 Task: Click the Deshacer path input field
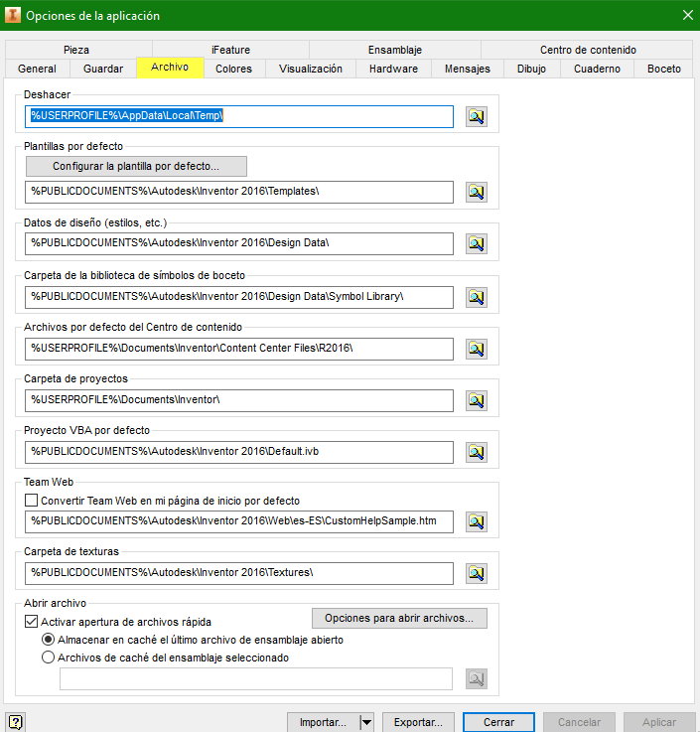(x=239, y=116)
